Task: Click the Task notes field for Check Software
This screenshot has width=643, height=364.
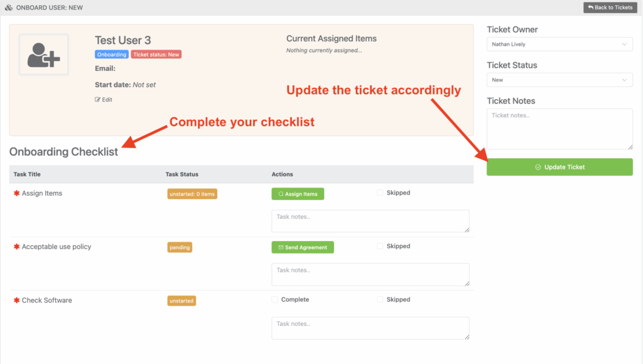Action: (x=370, y=328)
